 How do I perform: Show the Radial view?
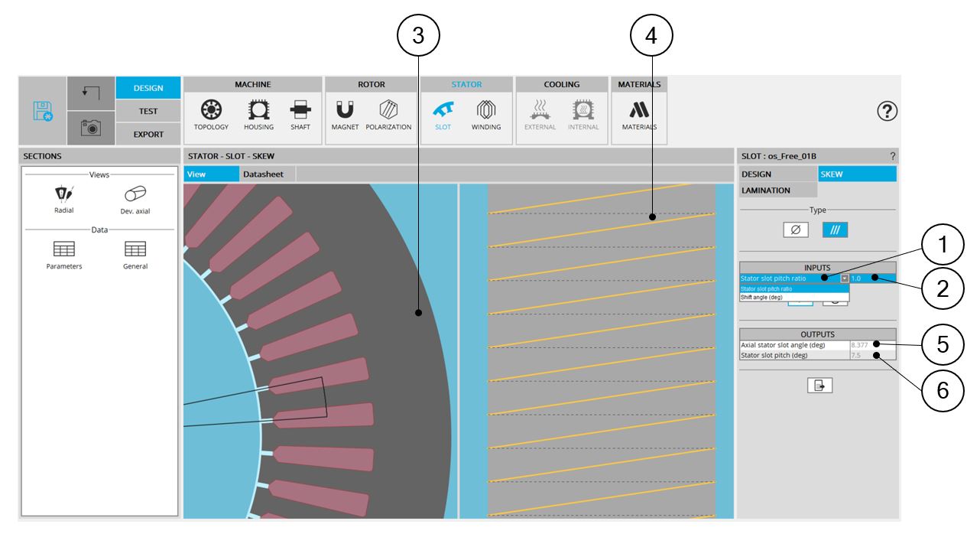(64, 200)
